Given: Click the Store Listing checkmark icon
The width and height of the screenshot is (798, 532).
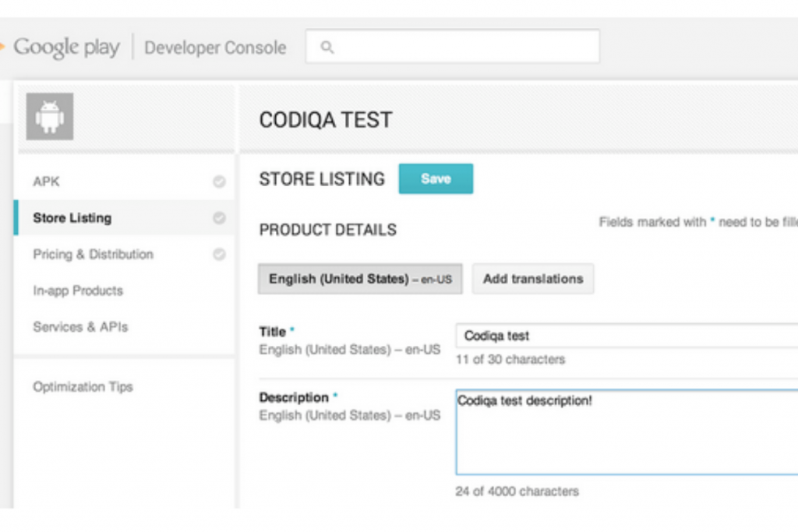Looking at the screenshot, I should pos(219,218).
